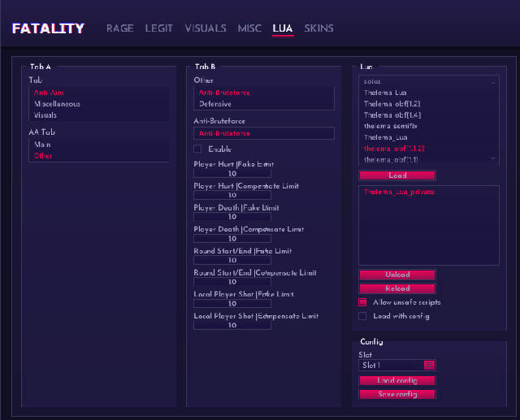The width and height of the screenshot is (520, 420).
Task: Open the LEGIT tab
Action: click(x=159, y=28)
